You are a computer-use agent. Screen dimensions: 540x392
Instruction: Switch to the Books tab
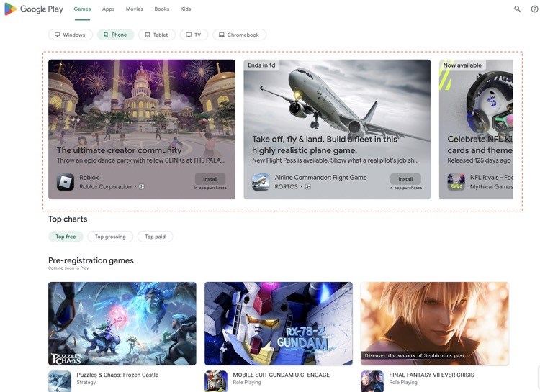click(x=161, y=9)
